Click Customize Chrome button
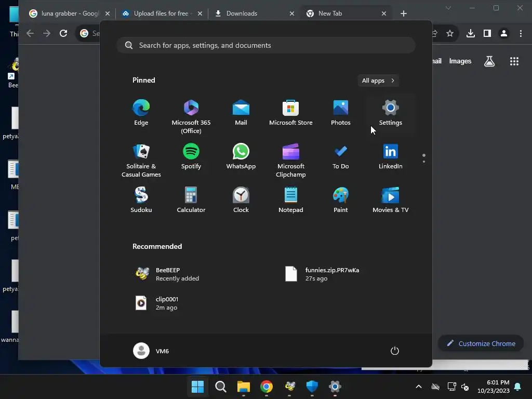The image size is (532, 399). 481,343
